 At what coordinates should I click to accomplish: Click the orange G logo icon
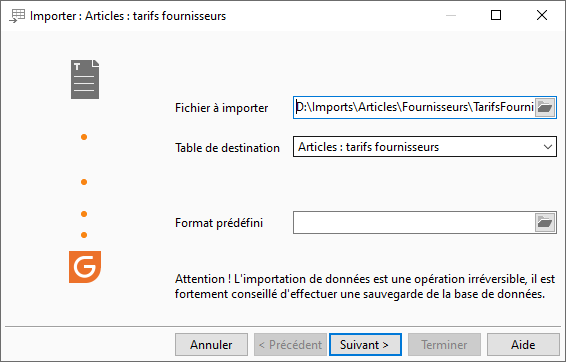85,267
